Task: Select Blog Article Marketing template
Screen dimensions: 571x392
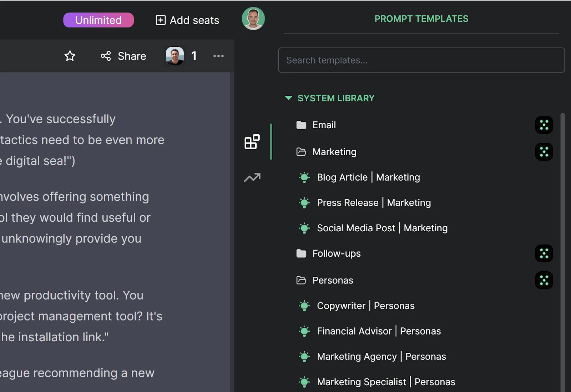Action: tap(368, 177)
